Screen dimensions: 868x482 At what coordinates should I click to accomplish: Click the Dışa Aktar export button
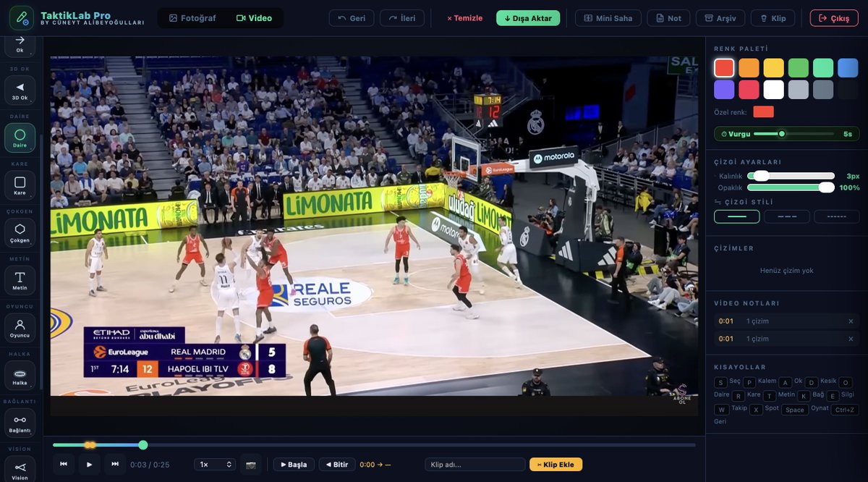pyautogui.click(x=528, y=18)
